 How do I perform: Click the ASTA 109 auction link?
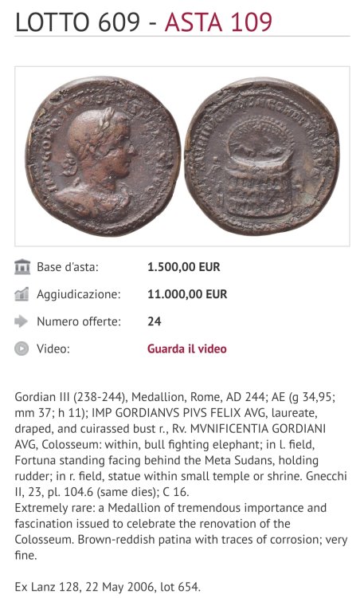point(218,22)
